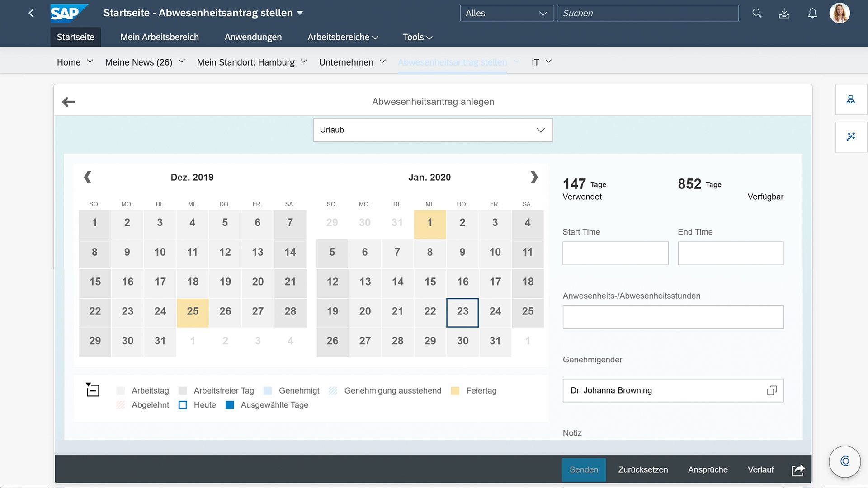Click the Start Time input field
This screenshot has height=488, width=868.
click(615, 253)
